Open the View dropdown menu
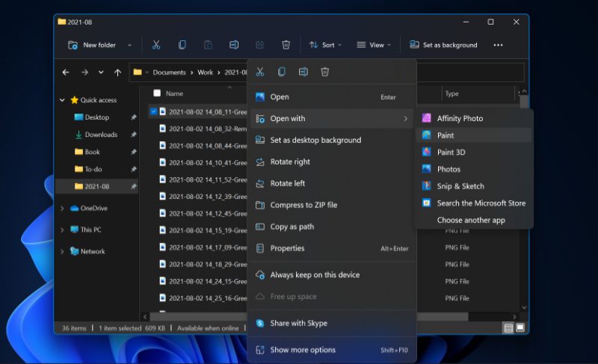This screenshot has height=364, width=598. coord(374,45)
